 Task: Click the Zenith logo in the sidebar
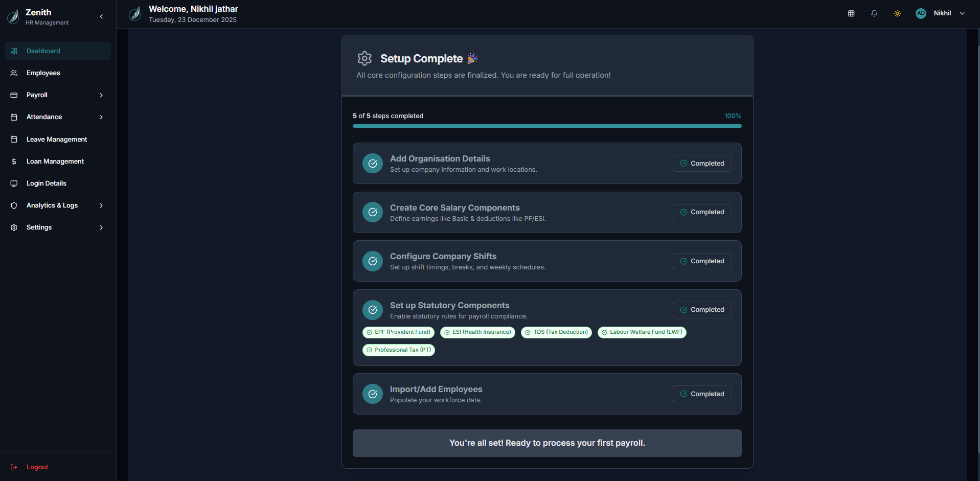coord(13,16)
